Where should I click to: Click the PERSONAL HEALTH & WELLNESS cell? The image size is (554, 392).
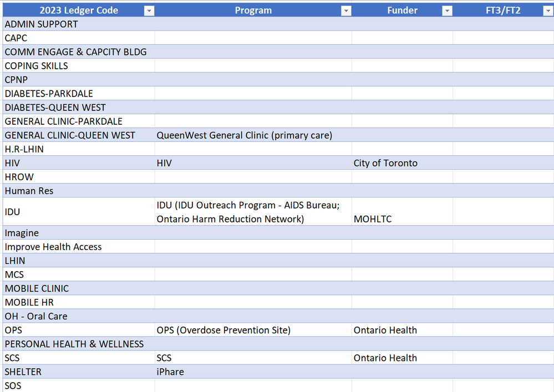coord(79,344)
